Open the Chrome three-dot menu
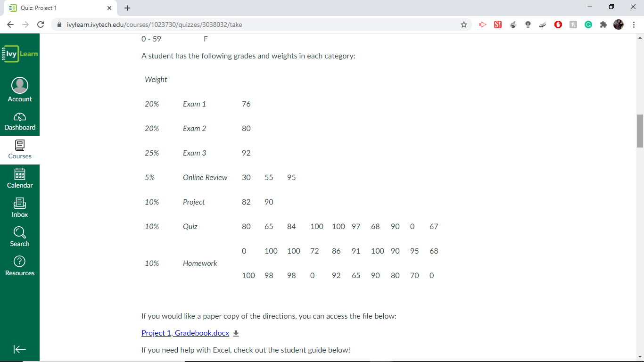Image resolution: width=644 pixels, height=362 pixels. (634, 25)
